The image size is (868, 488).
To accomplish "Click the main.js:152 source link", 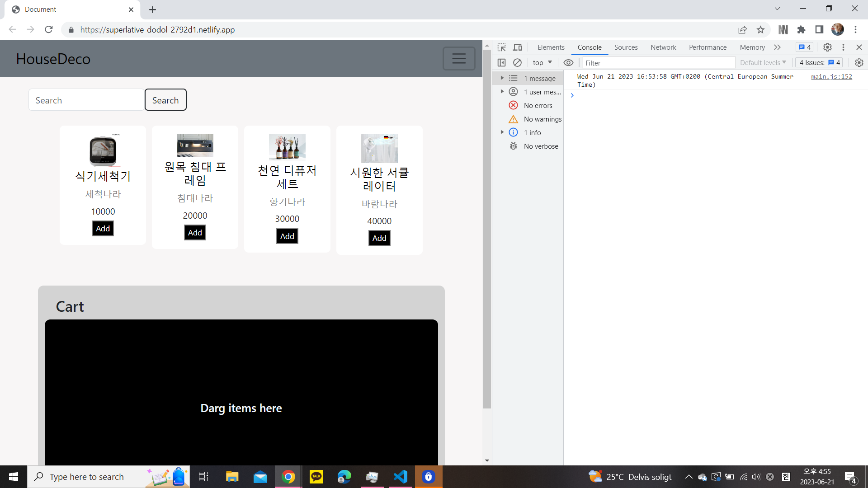I will pyautogui.click(x=831, y=76).
